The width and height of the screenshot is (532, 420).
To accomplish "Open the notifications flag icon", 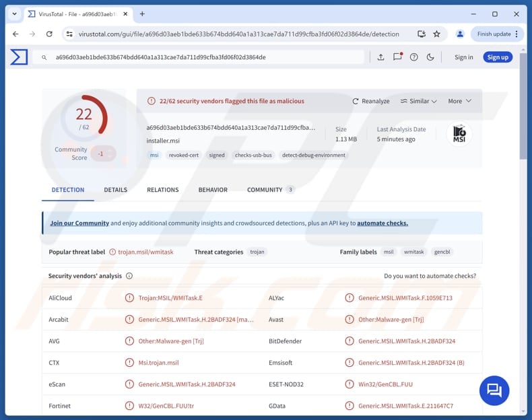I will [397, 57].
